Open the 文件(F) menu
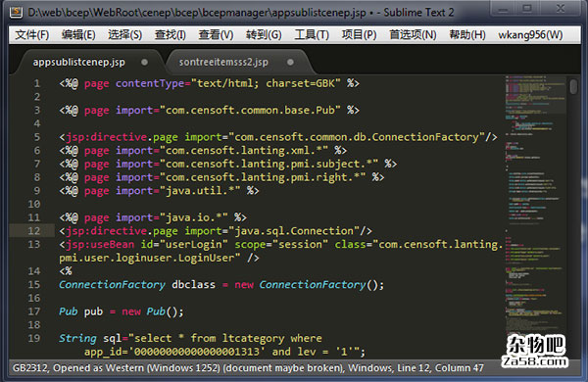 coord(32,35)
